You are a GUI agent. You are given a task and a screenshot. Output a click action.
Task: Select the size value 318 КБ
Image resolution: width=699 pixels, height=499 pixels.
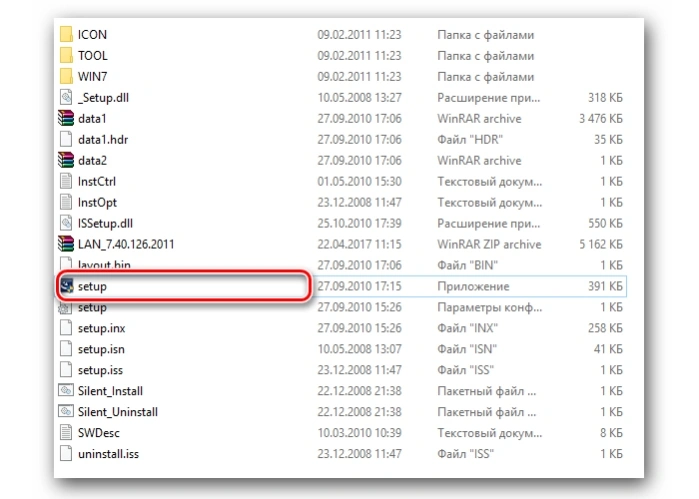tap(605, 98)
